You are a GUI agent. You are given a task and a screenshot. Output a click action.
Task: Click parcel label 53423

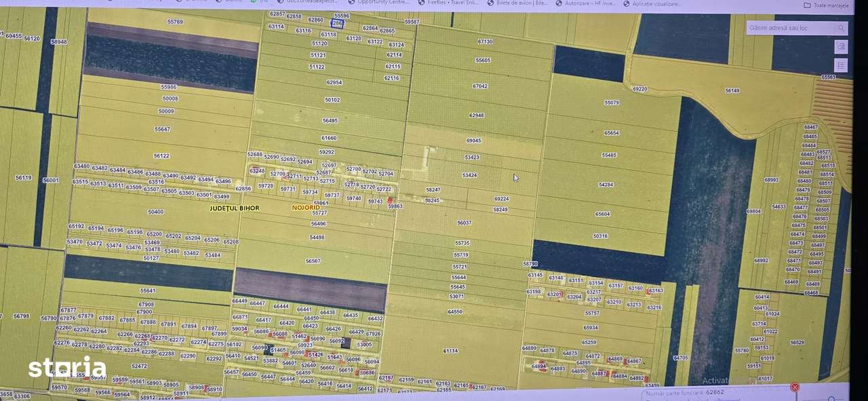[471, 157]
